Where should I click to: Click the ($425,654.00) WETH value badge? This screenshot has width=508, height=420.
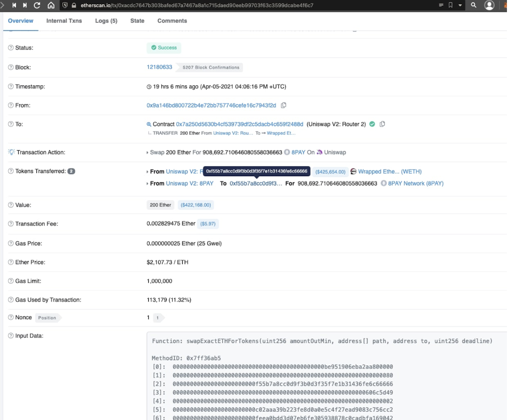(331, 172)
